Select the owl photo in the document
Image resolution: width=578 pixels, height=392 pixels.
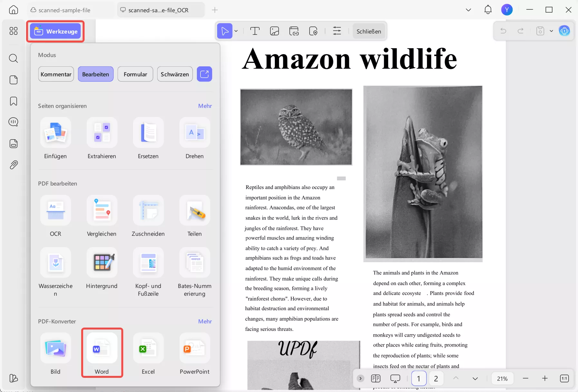tap(296, 127)
